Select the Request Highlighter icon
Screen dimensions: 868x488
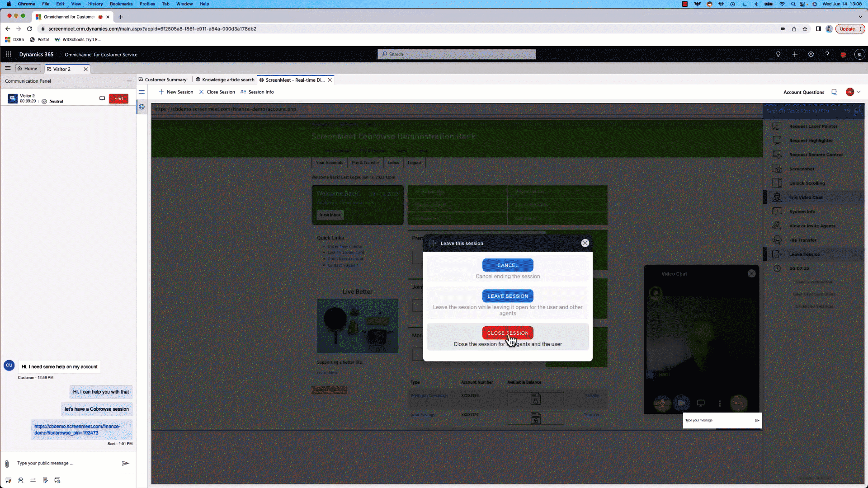point(777,140)
